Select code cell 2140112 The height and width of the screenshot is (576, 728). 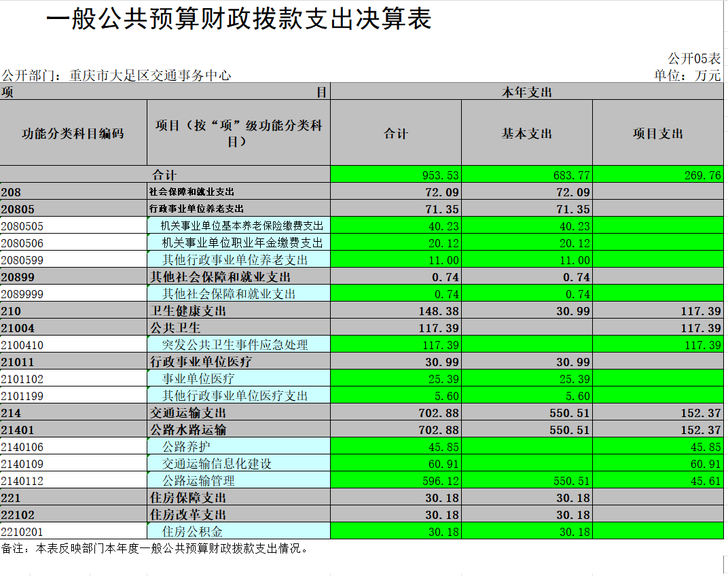click(73, 481)
